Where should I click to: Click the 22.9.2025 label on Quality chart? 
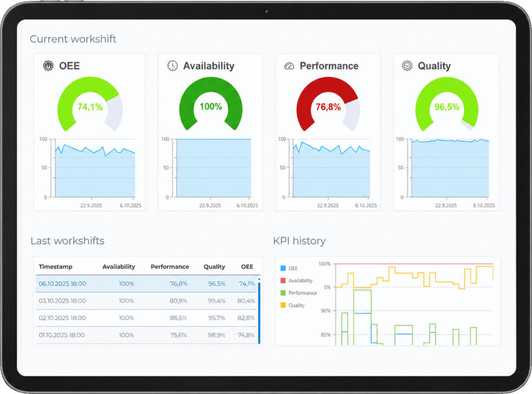[446, 205]
